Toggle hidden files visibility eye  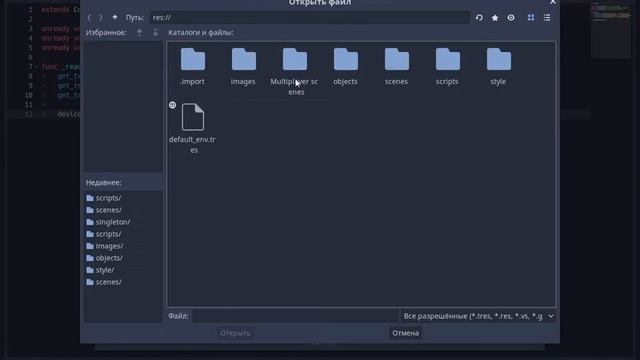coord(511,18)
